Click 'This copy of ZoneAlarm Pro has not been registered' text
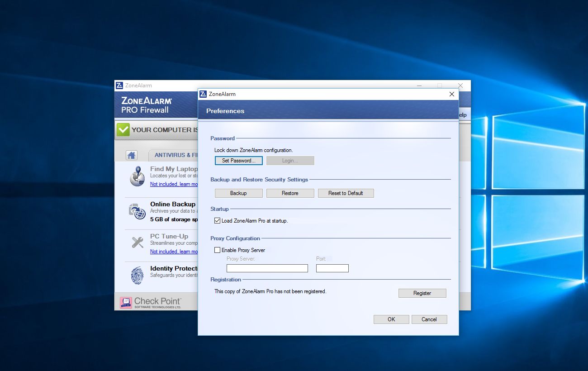588x371 pixels. (270, 291)
